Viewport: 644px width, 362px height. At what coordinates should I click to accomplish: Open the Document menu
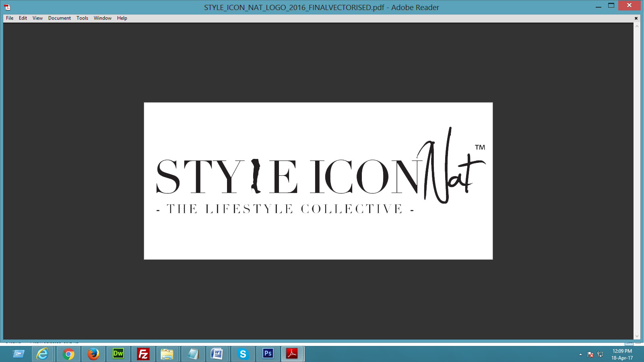60,18
